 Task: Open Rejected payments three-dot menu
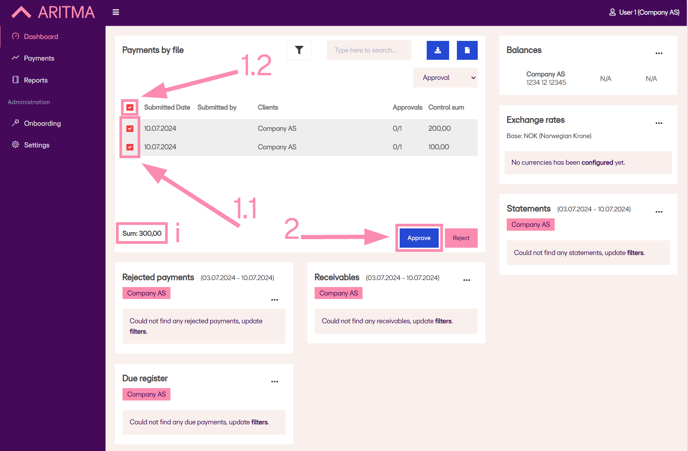coord(274,299)
